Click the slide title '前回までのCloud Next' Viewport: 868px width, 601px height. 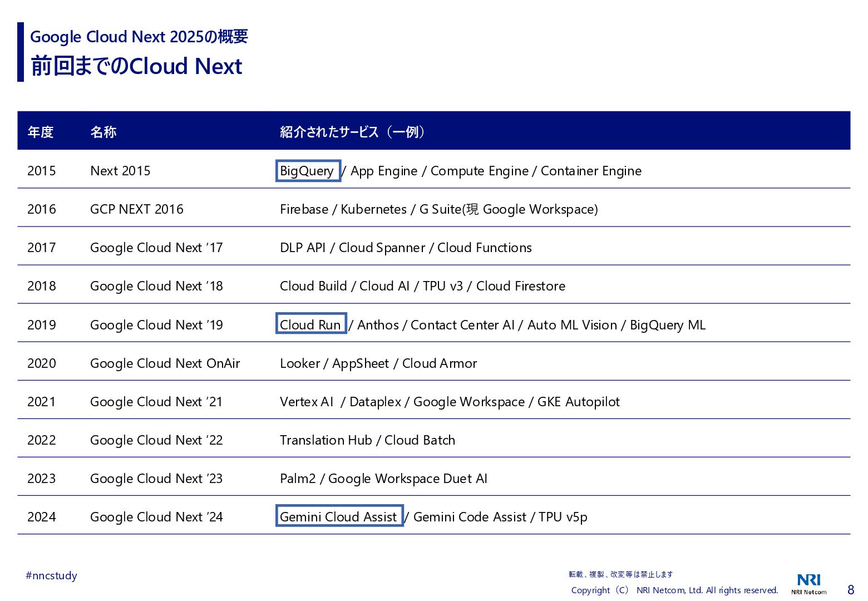[x=136, y=66]
